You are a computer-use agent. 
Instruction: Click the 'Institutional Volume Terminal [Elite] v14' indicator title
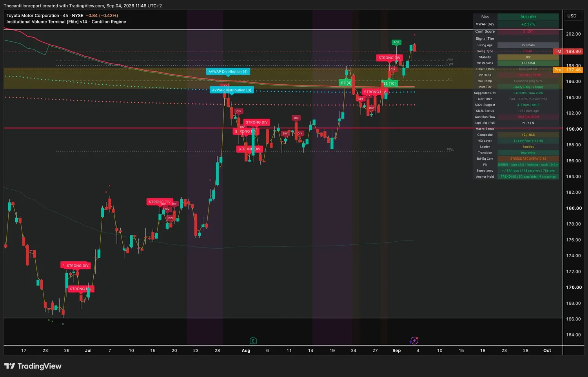(x=48, y=22)
